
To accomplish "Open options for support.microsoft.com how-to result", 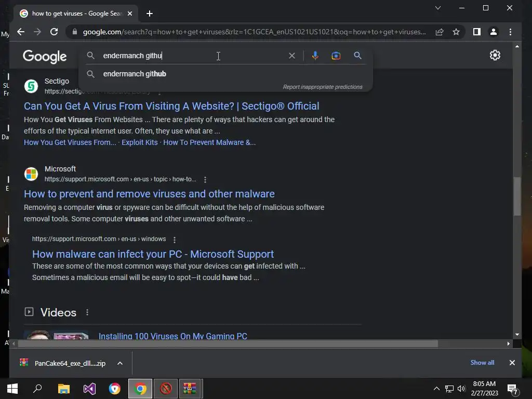I will point(205,179).
